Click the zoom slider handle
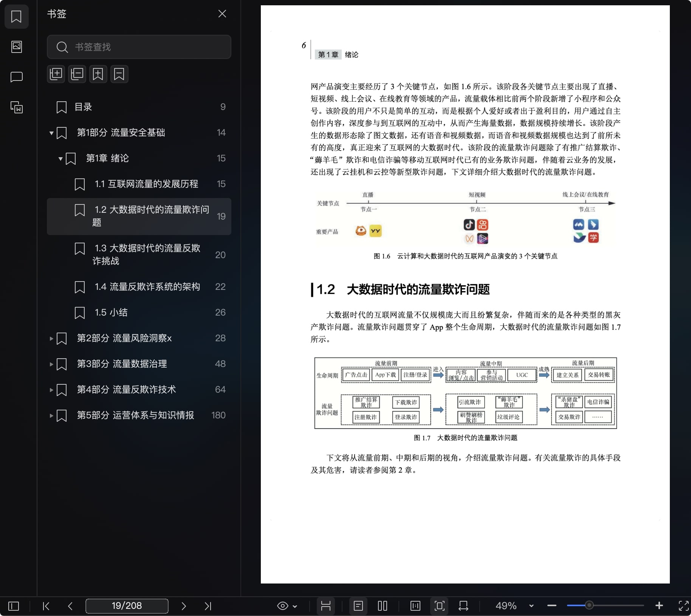 (589, 605)
